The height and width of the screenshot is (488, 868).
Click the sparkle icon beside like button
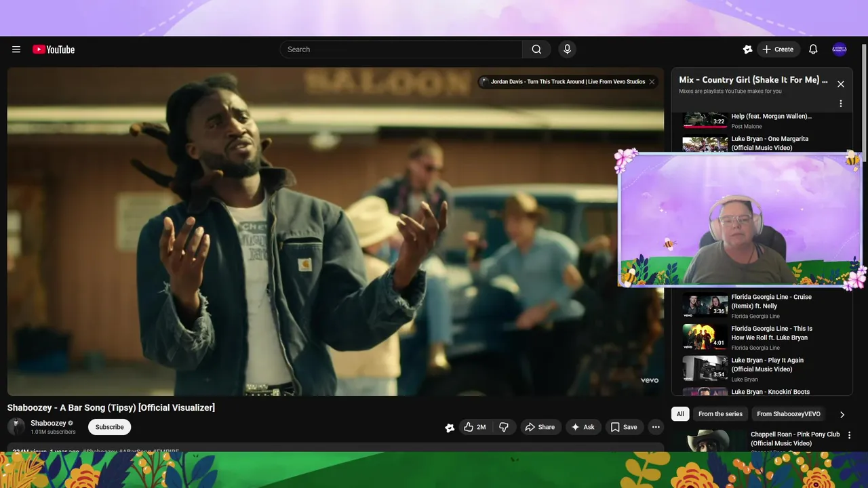[450, 427]
